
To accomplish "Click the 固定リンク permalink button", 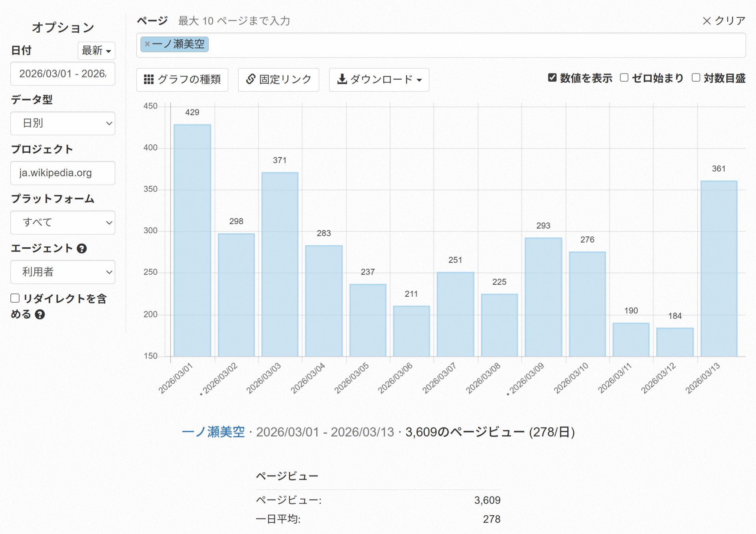I will pyautogui.click(x=278, y=80).
